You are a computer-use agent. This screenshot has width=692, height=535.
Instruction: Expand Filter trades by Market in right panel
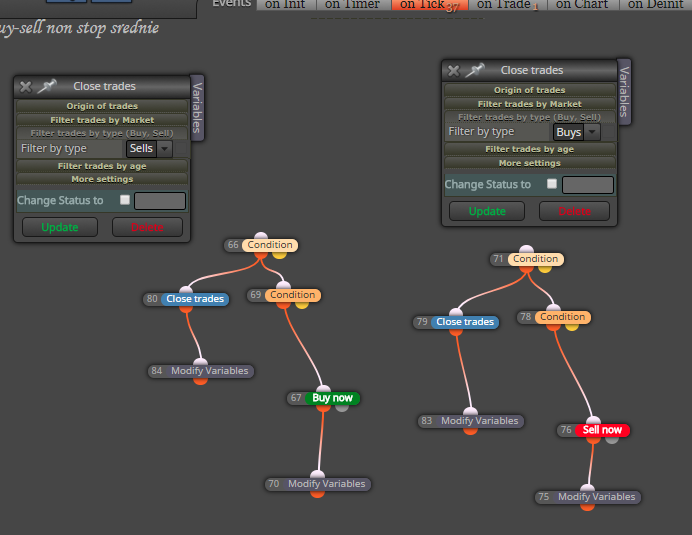coord(530,104)
